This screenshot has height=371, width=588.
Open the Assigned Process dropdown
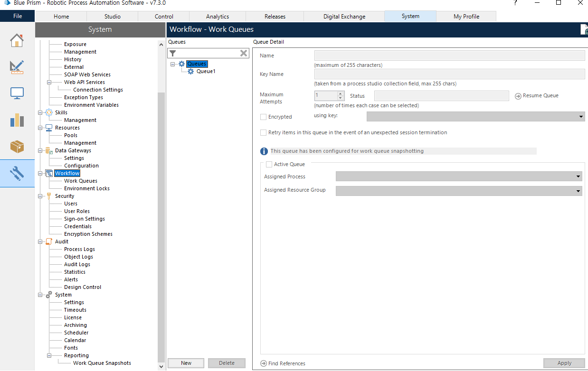pos(578,176)
